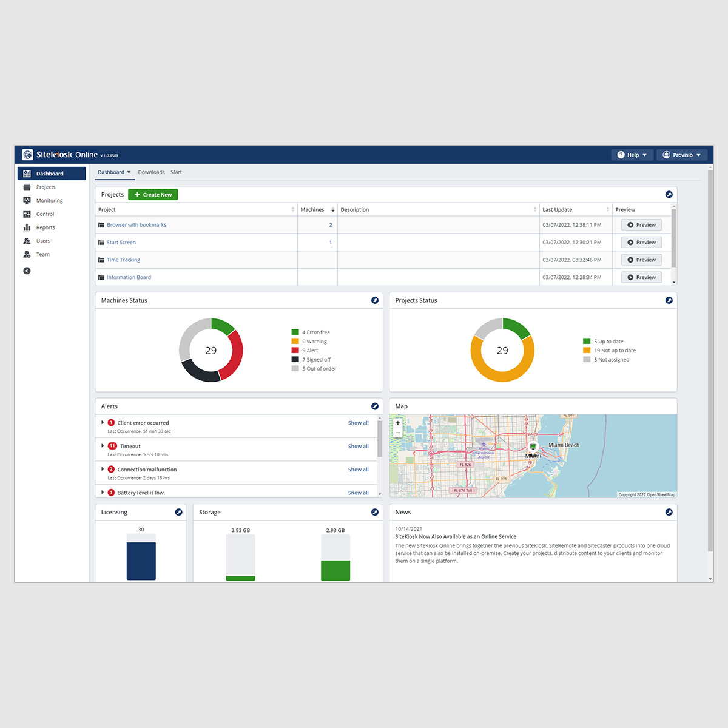
Task: Click the Create New button
Action: pyautogui.click(x=153, y=195)
